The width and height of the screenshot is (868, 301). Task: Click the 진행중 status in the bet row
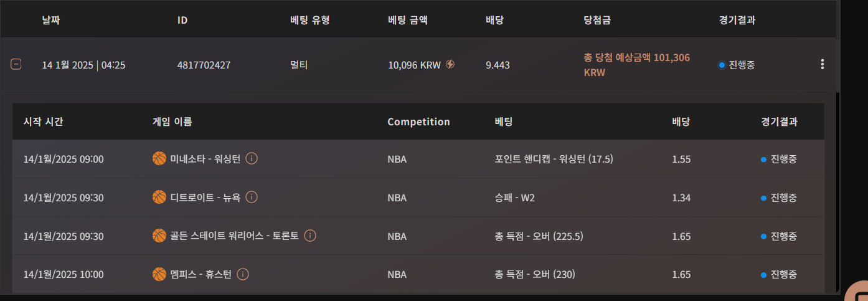click(741, 65)
